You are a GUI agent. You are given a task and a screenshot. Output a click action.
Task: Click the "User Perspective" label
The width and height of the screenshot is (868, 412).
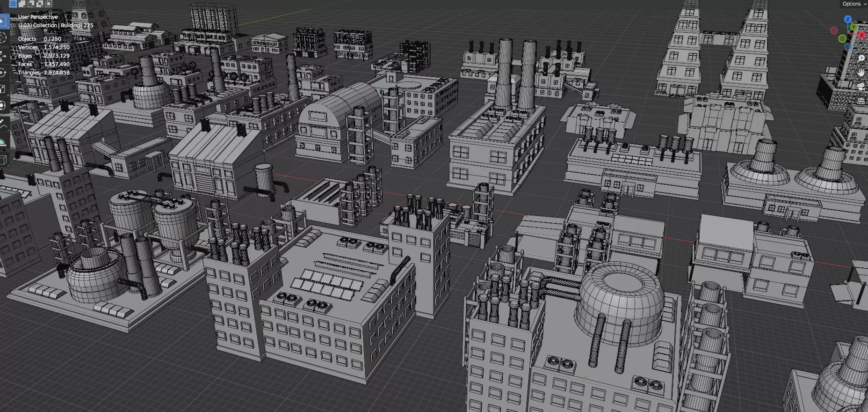point(38,17)
